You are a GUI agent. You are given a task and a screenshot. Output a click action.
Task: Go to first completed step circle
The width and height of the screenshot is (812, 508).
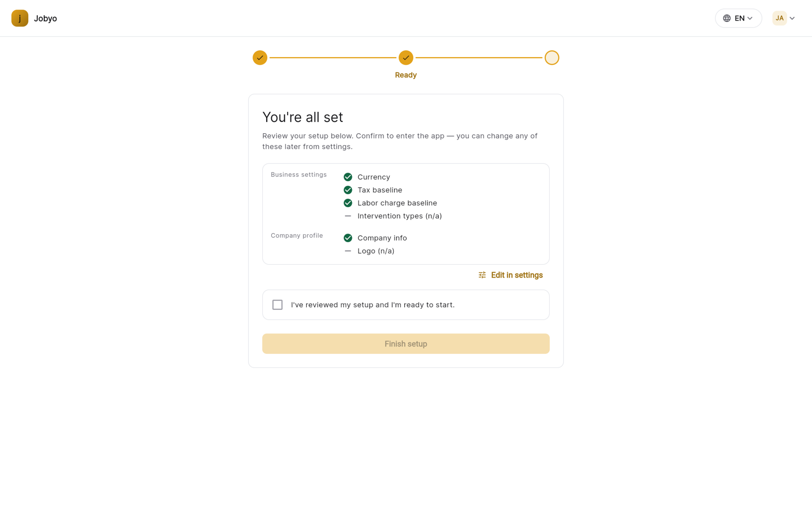coord(260,58)
